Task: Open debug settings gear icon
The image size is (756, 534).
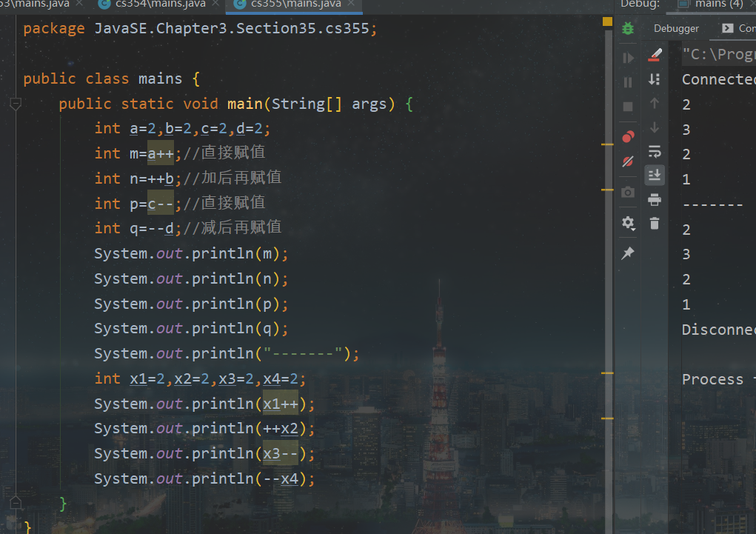Action: [628, 223]
